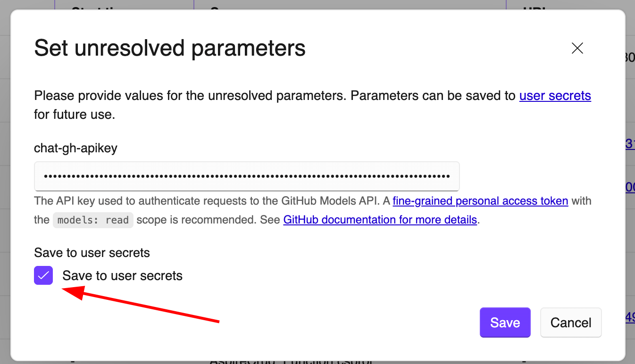Screen dimensions: 635x364
Task: Focus the chat-gh-apikey password field
Action: tap(246, 176)
